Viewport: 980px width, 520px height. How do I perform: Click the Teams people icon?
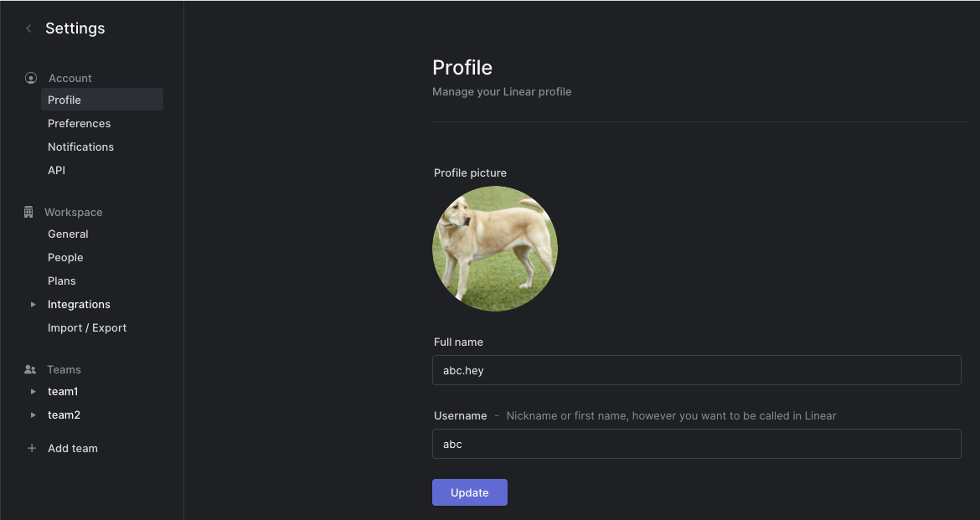tap(30, 369)
